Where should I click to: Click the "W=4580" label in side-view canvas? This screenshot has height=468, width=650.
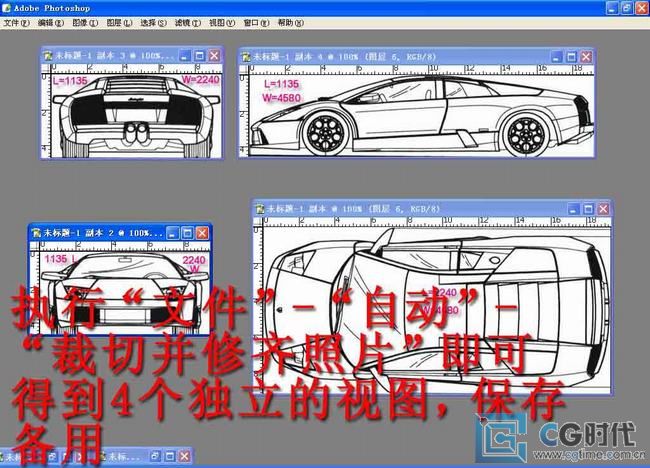click(282, 98)
